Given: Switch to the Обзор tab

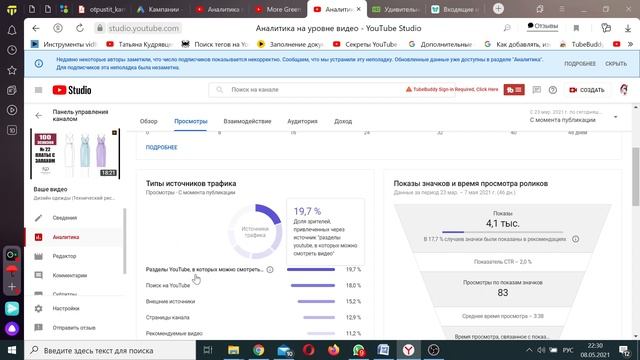Looking at the screenshot, I should (149, 121).
